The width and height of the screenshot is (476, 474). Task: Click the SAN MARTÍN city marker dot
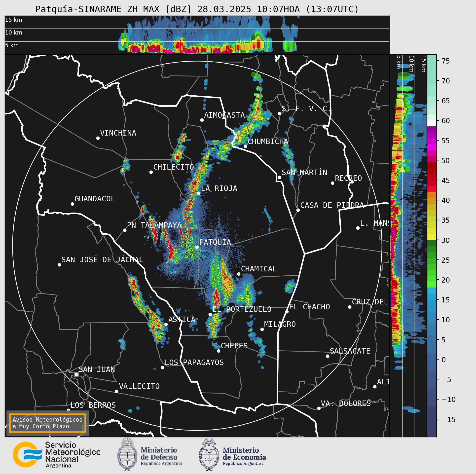(279, 177)
